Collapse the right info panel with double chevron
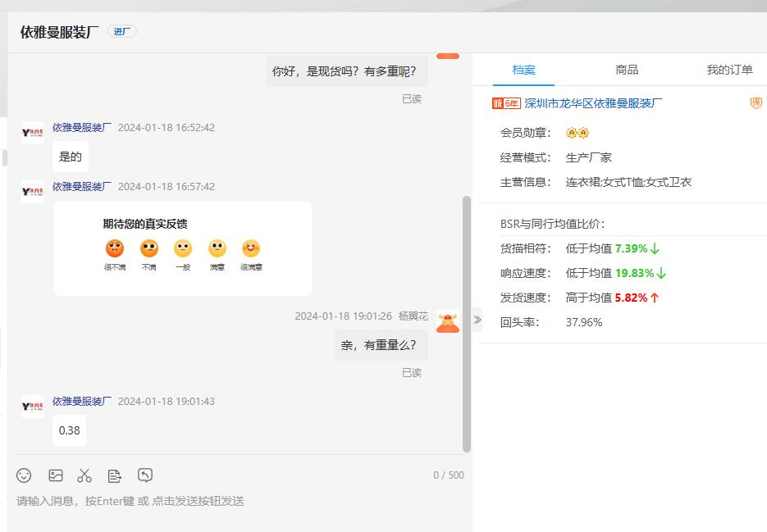This screenshot has height=532, width=767. (477, 321)
